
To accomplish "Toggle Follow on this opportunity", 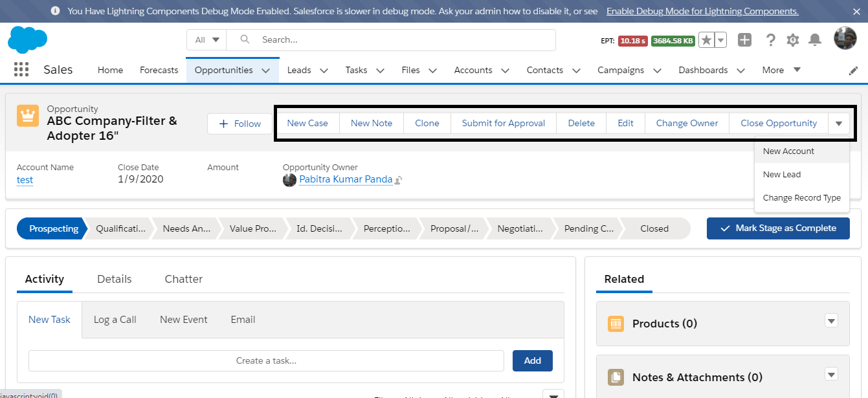I will (x=239, y=123).
